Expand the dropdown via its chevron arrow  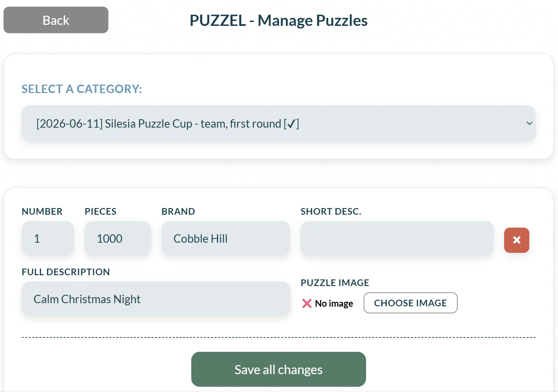529,123
